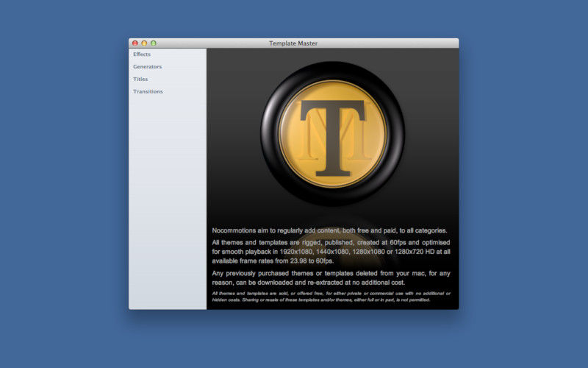Click the 1920x1080 resolution text
This screenshot has height=368, width=588.
pos(309,252)
